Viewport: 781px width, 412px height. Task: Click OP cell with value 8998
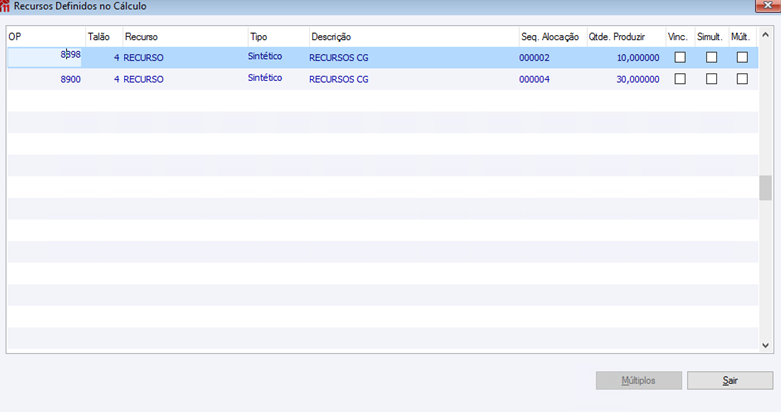[45, 57]
